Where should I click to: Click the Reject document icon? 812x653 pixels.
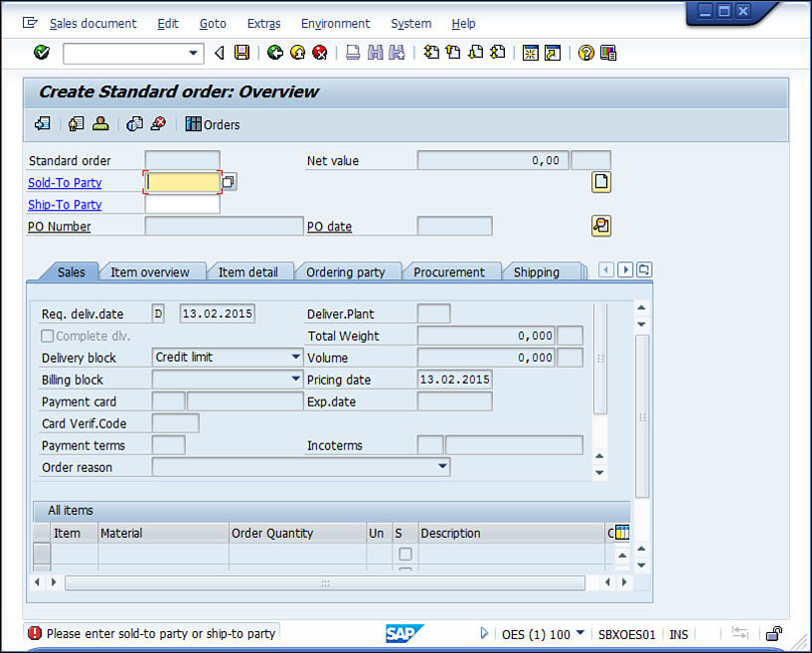pyautogui.click(x=158, y=124)
